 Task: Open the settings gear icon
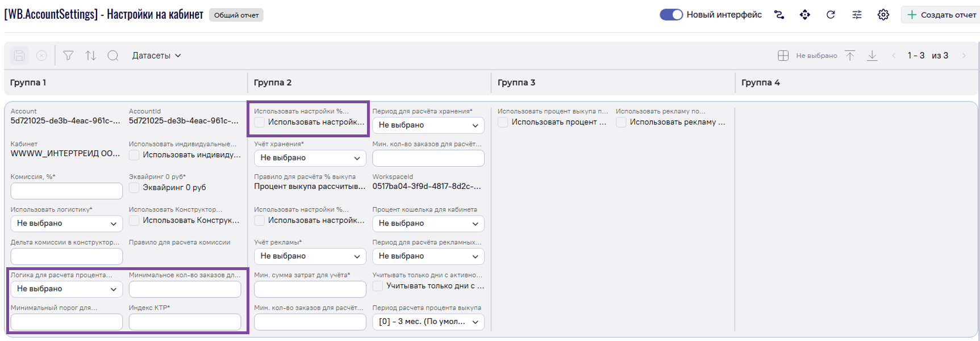(883, 15)
